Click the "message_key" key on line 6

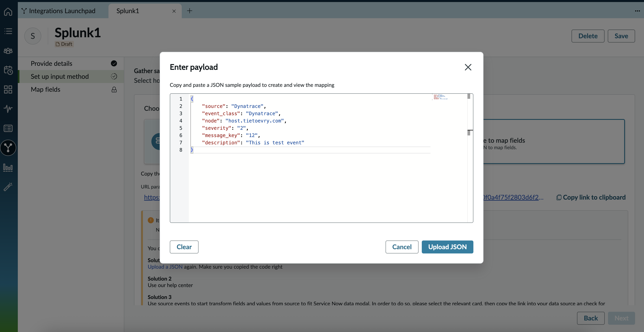(221, 135)
